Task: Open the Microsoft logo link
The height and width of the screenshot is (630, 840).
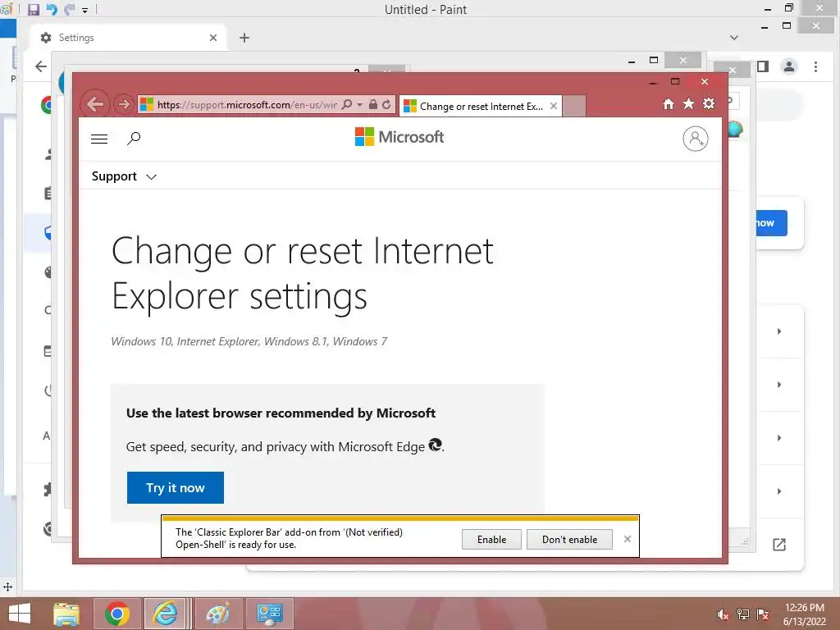Action: point(399,137)
